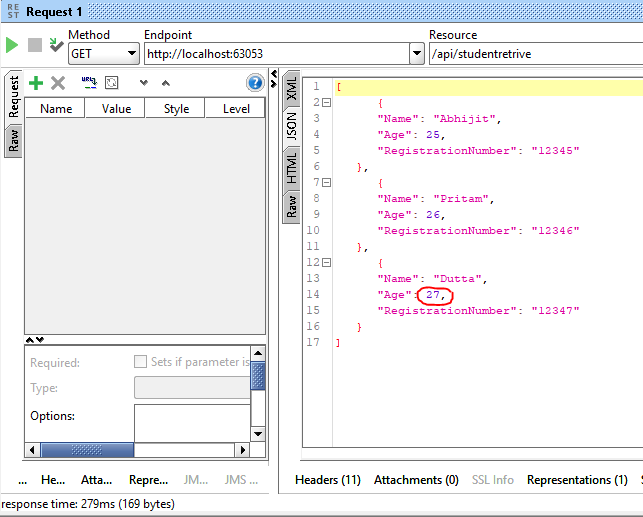The width and height of the screenshot is (643, 517).
Task: Toggle the 'Sets if parameter is' required checkbox
Action: [141, 362]
